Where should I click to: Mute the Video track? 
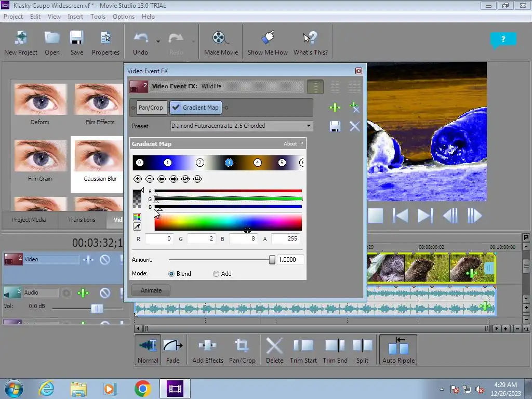[x=105, y=260]
